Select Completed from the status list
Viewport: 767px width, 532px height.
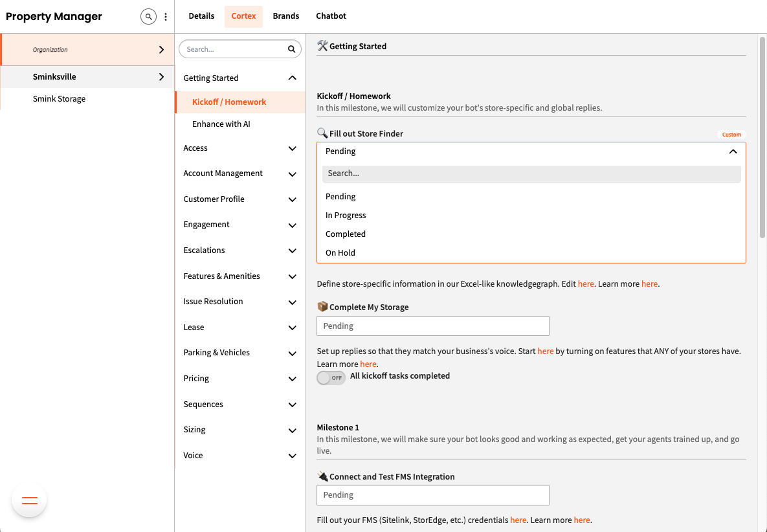346,234
